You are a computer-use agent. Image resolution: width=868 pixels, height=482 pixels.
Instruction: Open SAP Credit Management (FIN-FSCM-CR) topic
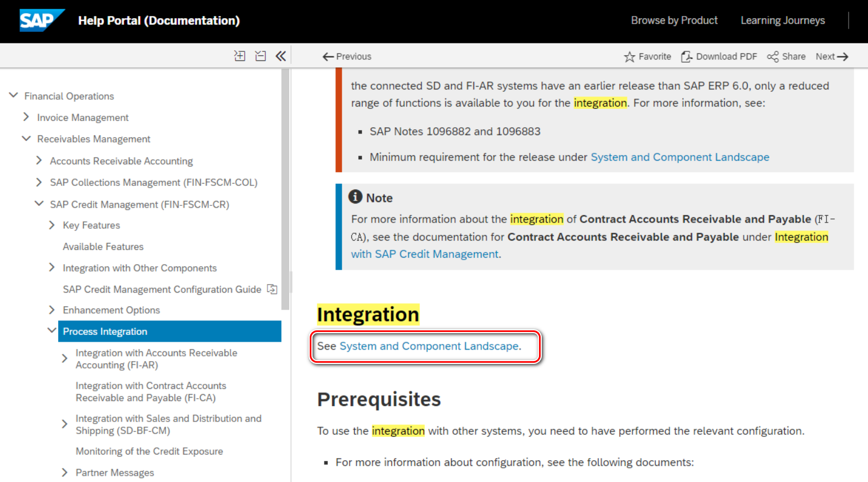[140, 204]
